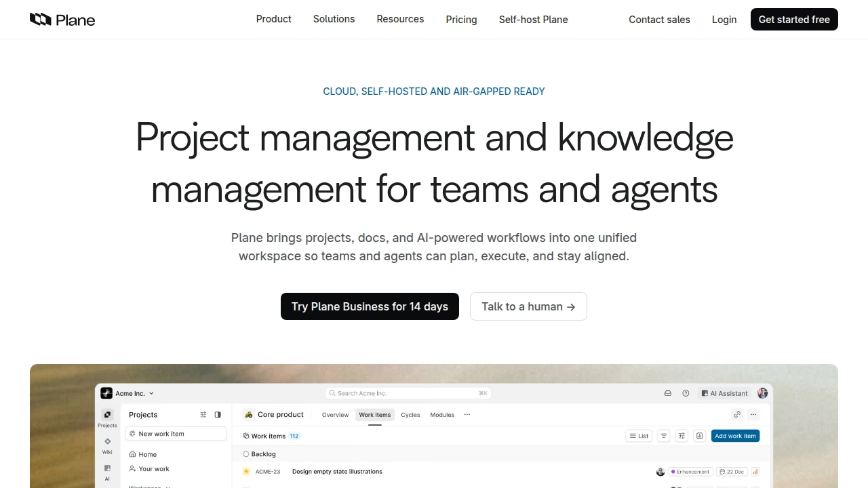Show more tabs after Modules
The image size is (868, 488).
tap(467, 415)
